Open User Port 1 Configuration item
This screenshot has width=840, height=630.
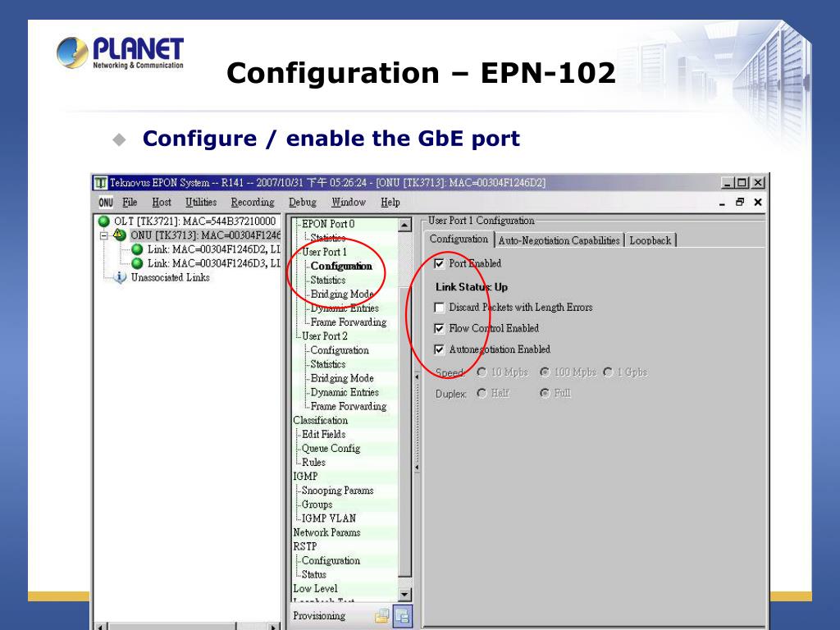(x=340, y=267)
